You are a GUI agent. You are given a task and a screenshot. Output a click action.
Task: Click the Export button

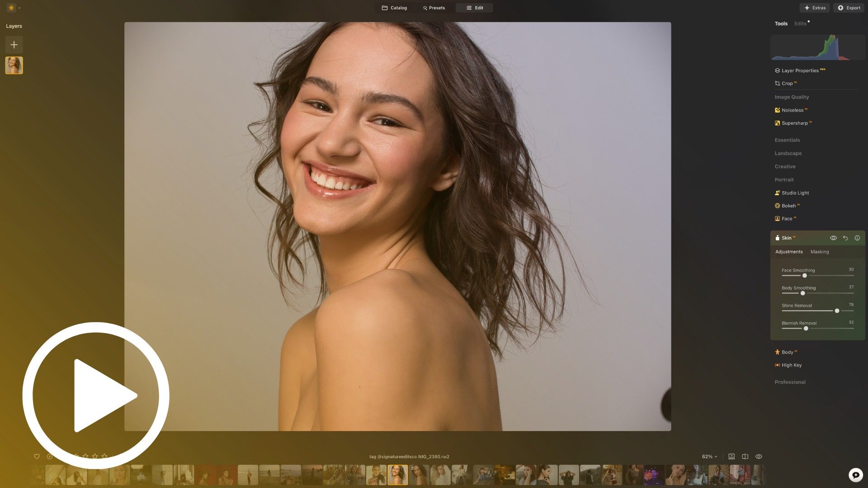pos(849,8)
